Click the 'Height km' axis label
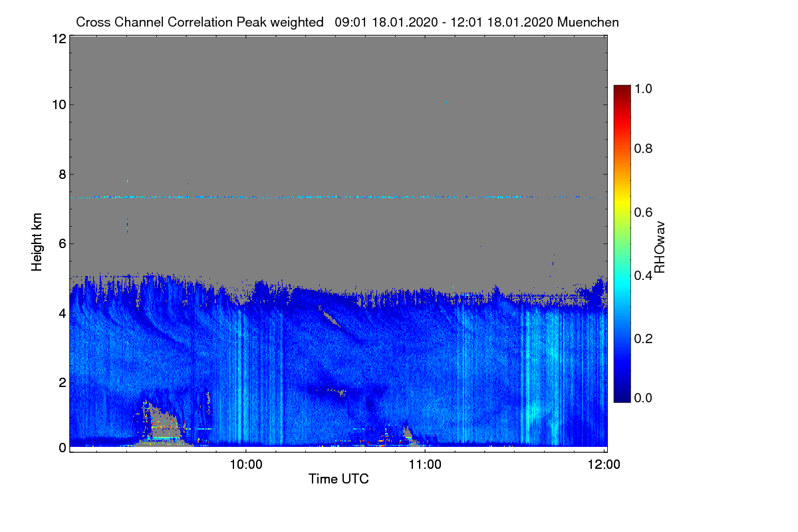This screenshot has width=798, height=532. [37, 242]
